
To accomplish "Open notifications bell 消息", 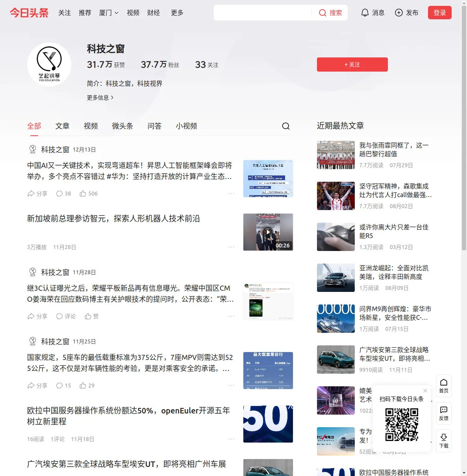I will coord(372,13).
